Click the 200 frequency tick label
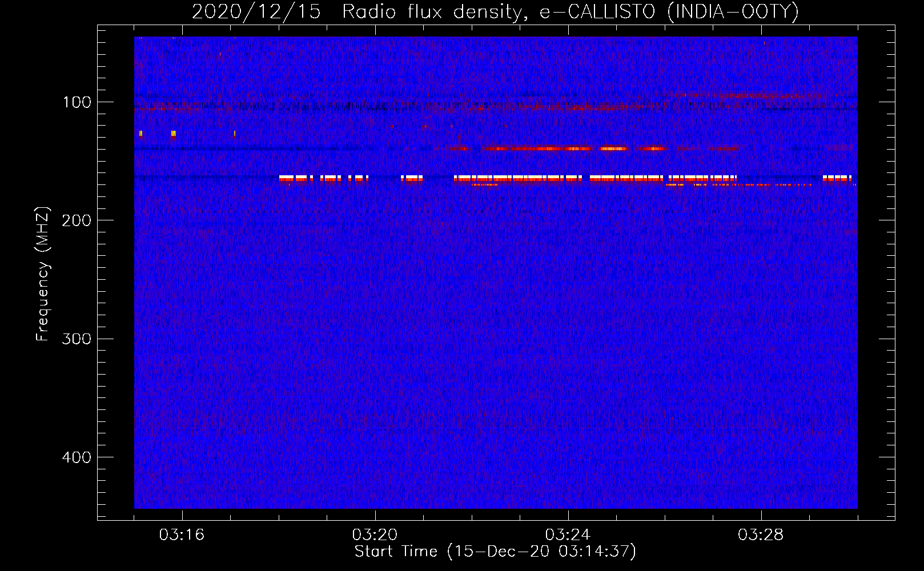 (77, 220)
